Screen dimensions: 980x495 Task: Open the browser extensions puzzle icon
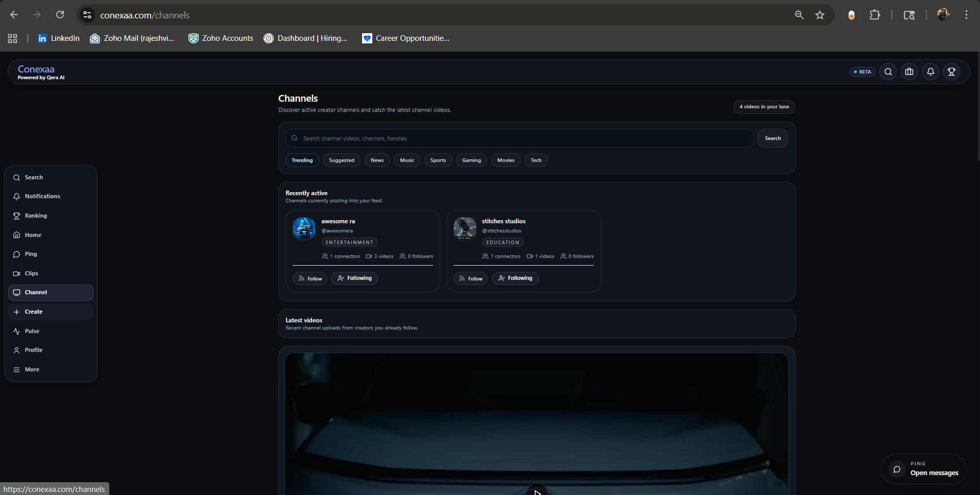pyautogui.click(x=875, y=15)
